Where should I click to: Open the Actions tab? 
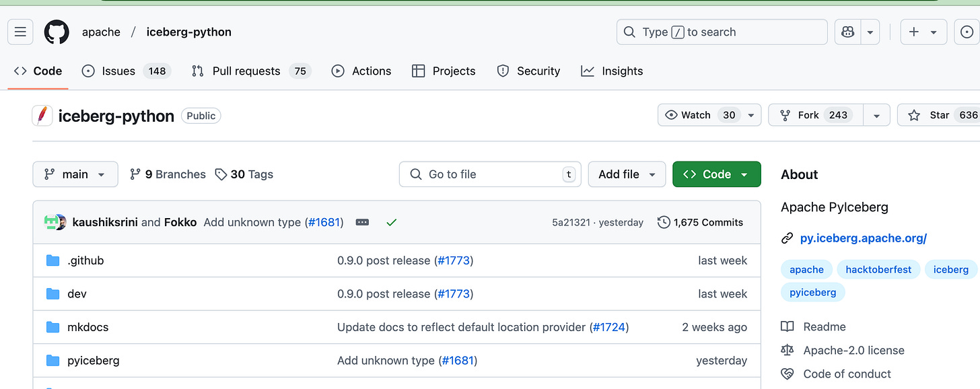pyautogui.click(x=361, y=71)
